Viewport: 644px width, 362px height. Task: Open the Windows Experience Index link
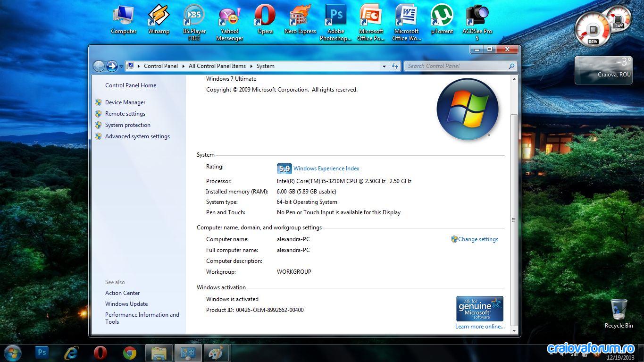tap(326, 168)
